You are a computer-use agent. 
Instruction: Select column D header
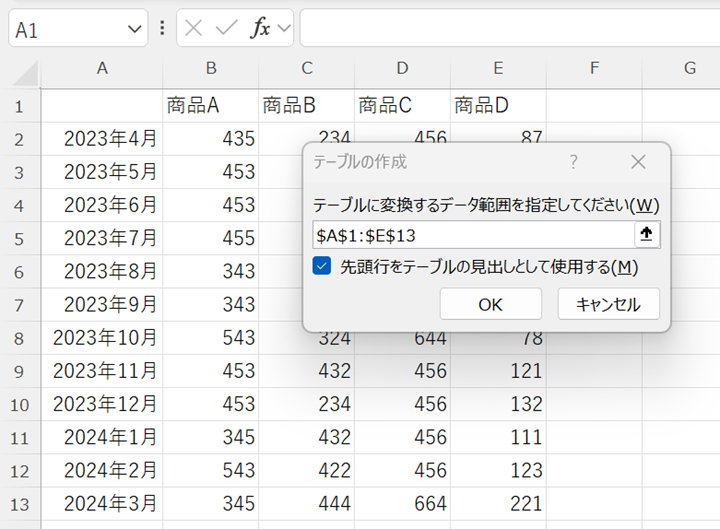403,68
